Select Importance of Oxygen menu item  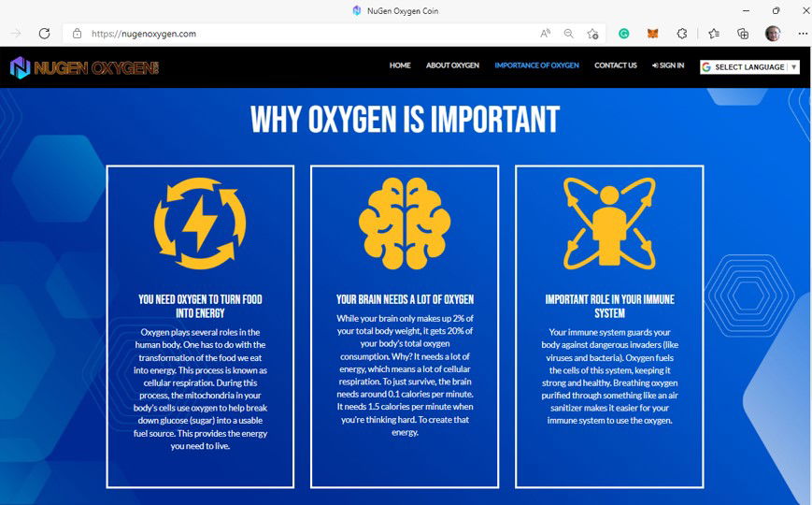point(536,65)
